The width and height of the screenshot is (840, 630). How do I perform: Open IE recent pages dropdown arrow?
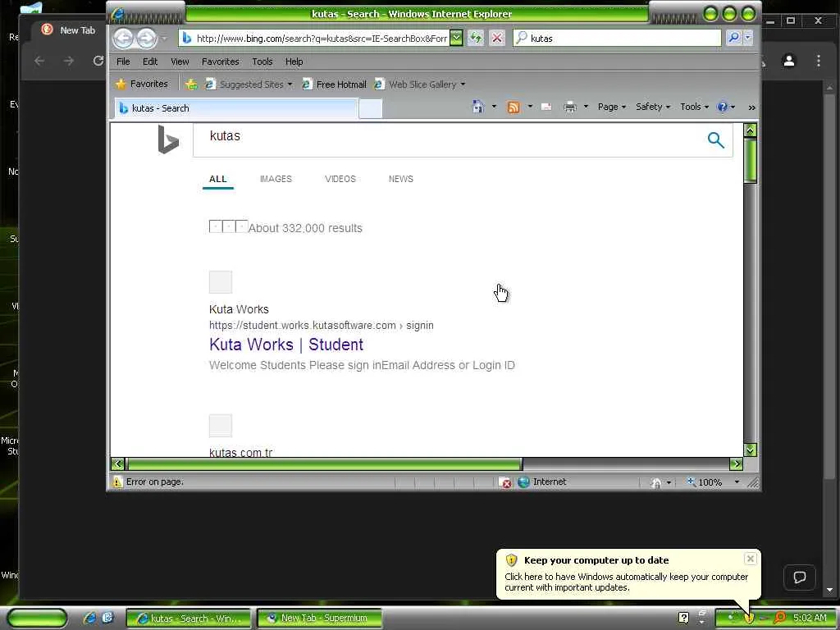(x=164, y=39)
